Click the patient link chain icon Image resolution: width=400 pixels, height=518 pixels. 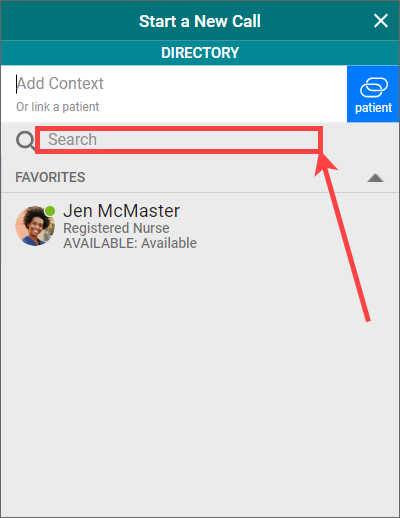(x=374, y=87)
